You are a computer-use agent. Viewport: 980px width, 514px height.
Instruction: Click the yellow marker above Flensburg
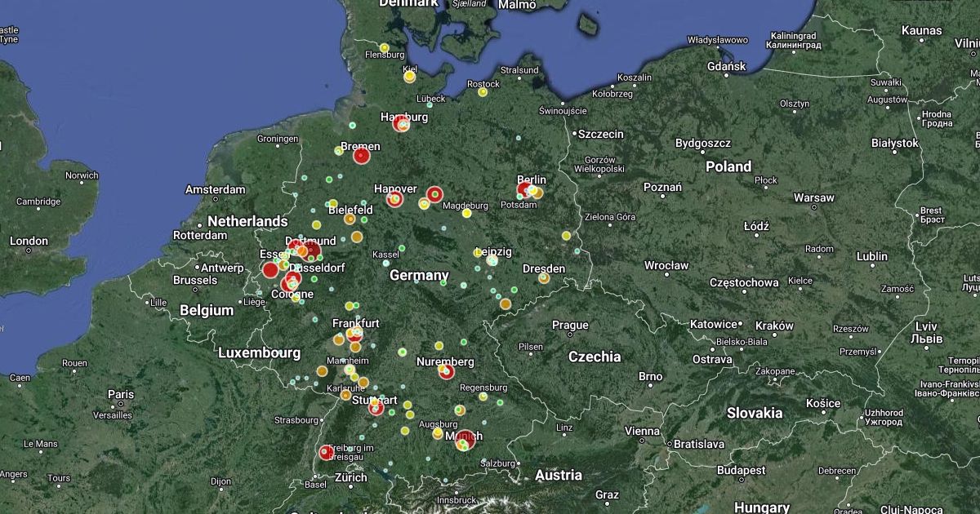[384, 47]
